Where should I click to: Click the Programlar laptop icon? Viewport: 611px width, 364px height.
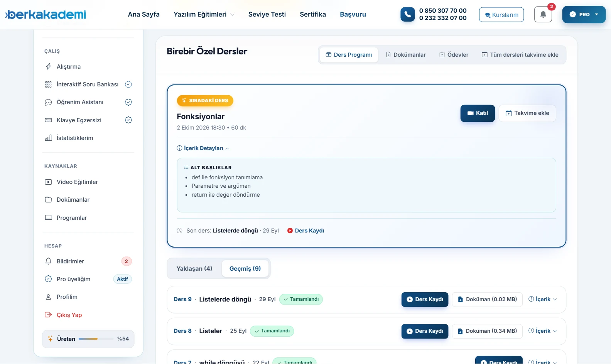click(48, 218)
